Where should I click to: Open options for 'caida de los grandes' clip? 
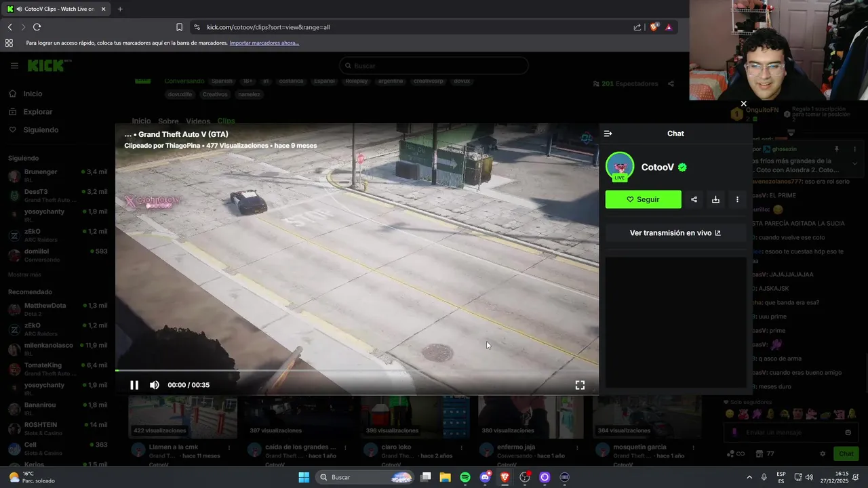(x=346, y=447)
